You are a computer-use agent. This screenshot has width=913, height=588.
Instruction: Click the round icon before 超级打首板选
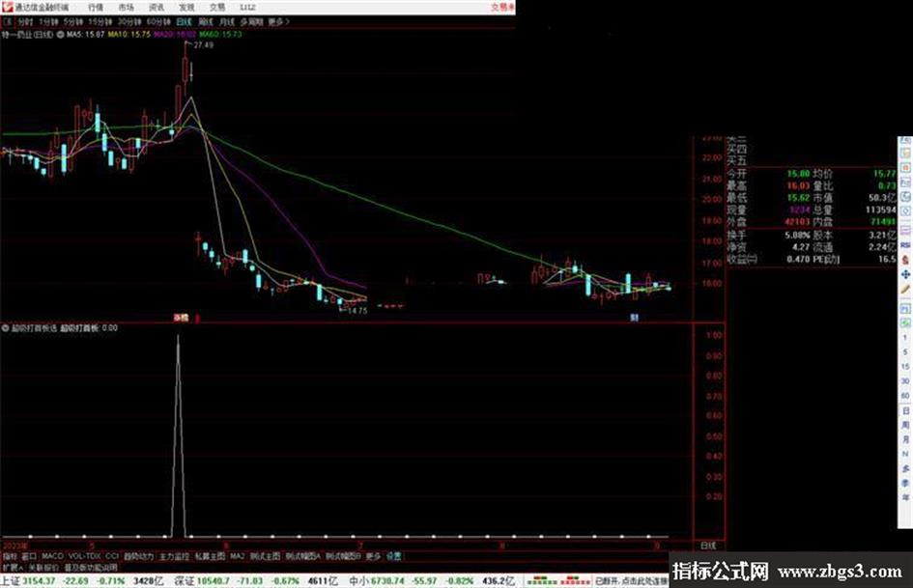pyautogui.click(x=5, y=328)
